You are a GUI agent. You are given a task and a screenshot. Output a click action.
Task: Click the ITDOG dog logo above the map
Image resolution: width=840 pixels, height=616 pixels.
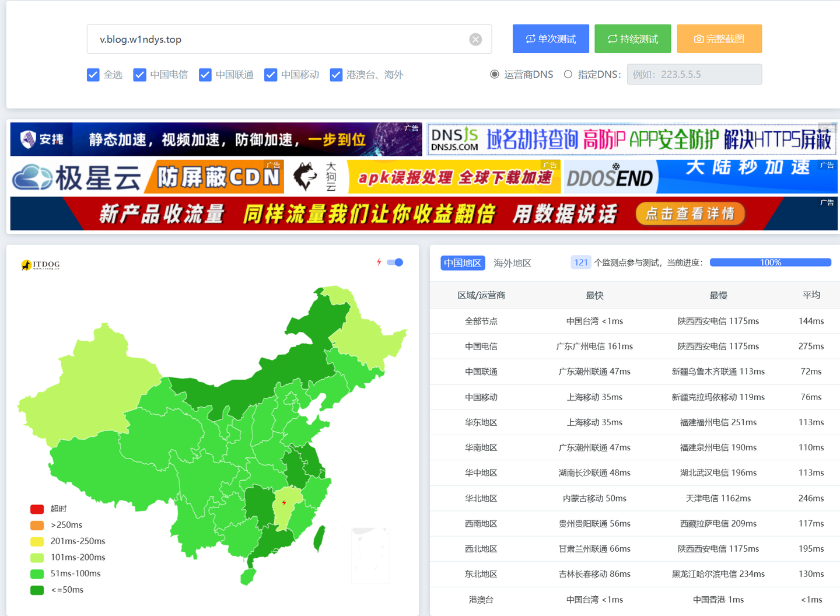click(26, 264)
